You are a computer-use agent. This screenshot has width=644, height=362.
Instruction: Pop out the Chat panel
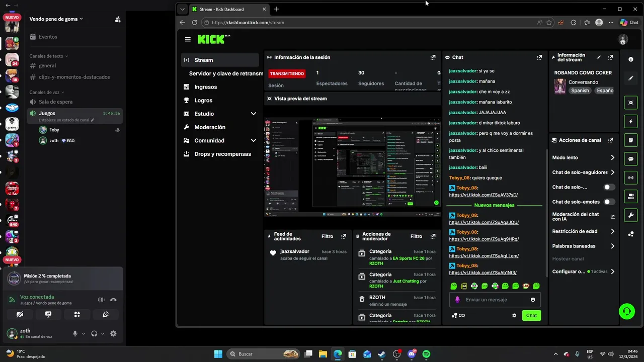[x=539, y=57]
